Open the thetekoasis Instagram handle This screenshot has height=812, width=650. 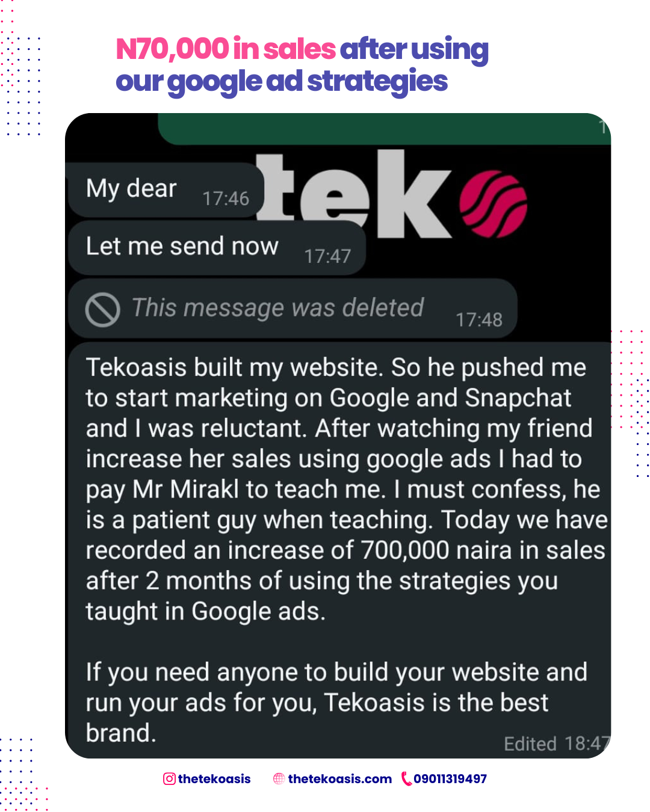214,779
